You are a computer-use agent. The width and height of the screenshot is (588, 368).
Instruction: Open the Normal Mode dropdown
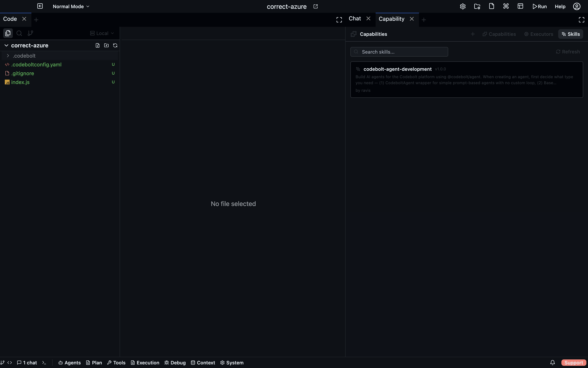click(x=71, y=7)
